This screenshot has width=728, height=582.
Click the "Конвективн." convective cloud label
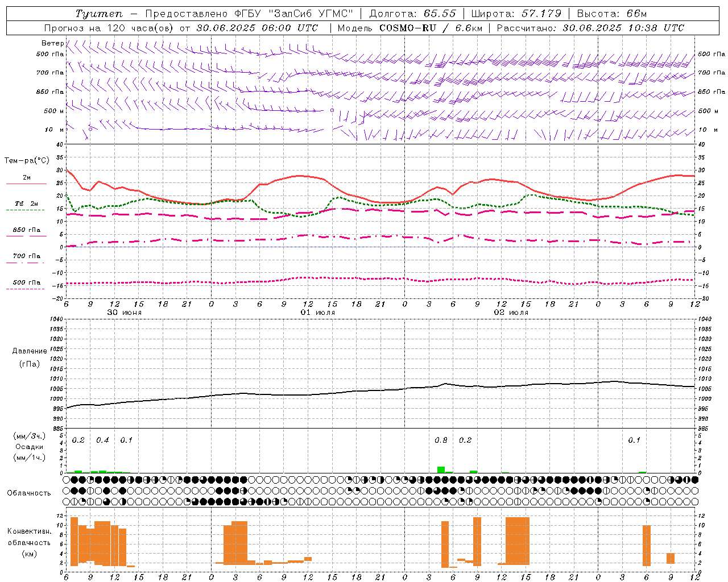point(29,531)
